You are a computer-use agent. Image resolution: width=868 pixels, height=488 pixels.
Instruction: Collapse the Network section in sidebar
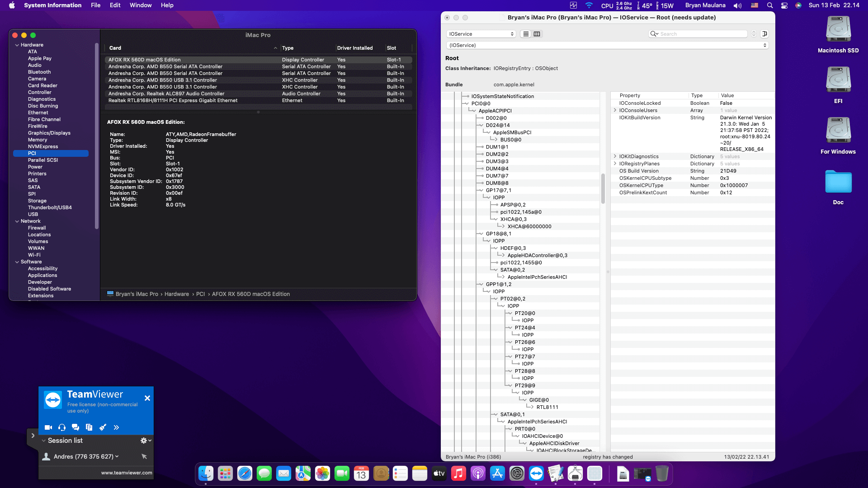pos(17,221)
